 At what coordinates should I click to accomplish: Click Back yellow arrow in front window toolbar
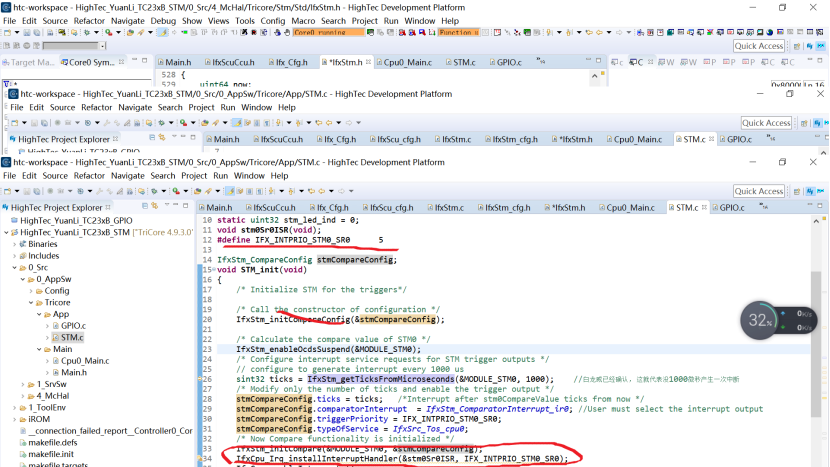tap(321, 191)
